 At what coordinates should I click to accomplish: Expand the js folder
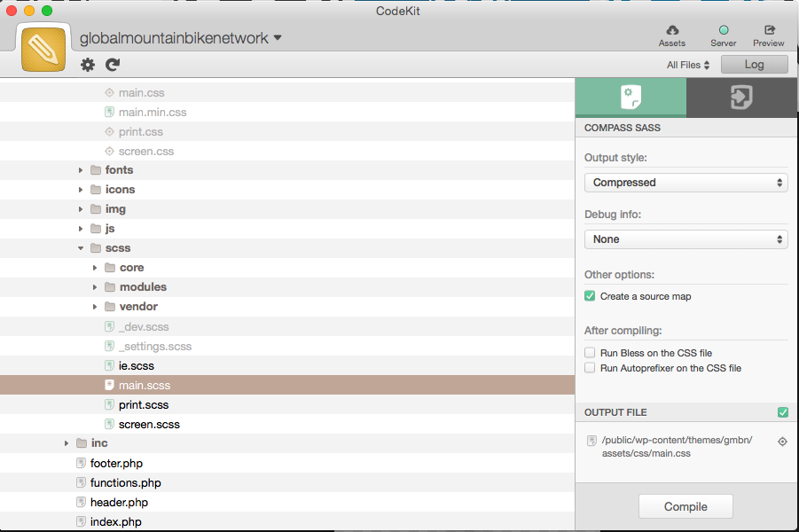pyautogui.click(x=81, y=229)
